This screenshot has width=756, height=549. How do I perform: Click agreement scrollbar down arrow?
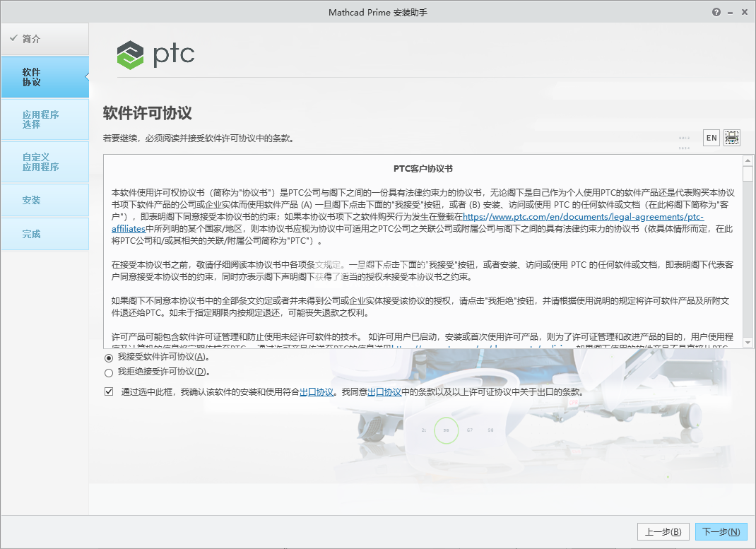(748, 342)
